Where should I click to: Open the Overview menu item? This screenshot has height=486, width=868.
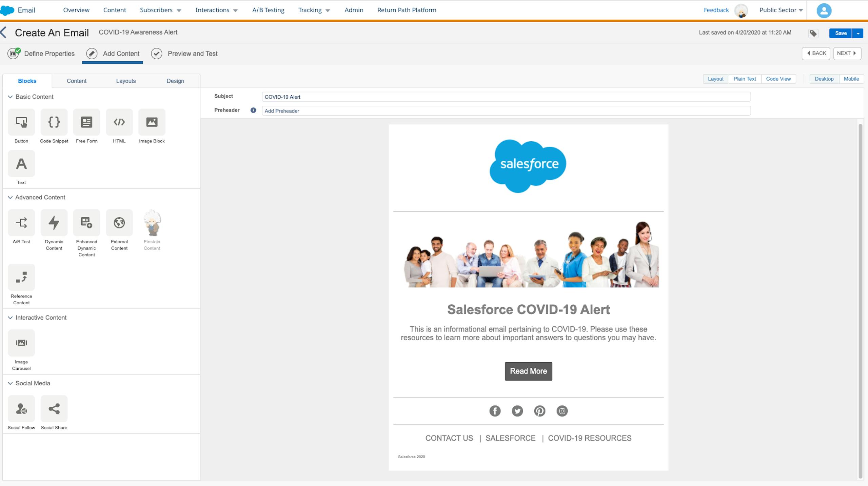coord(76,10)
